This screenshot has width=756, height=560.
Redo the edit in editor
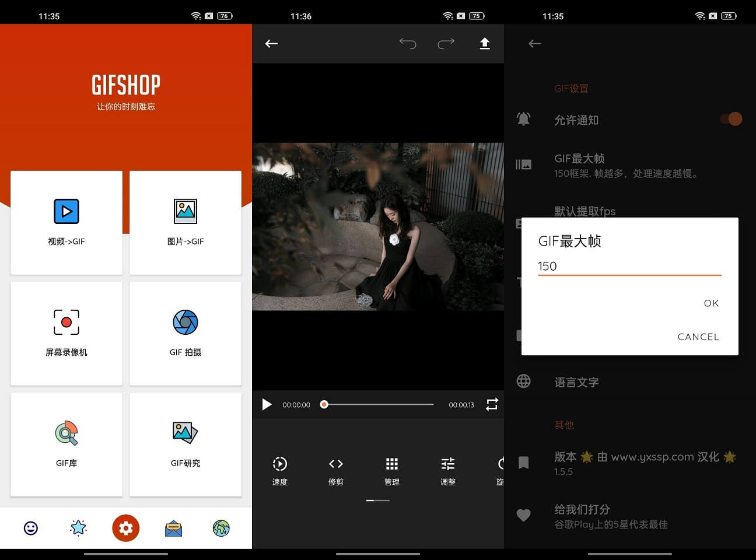tap(446, 43)
